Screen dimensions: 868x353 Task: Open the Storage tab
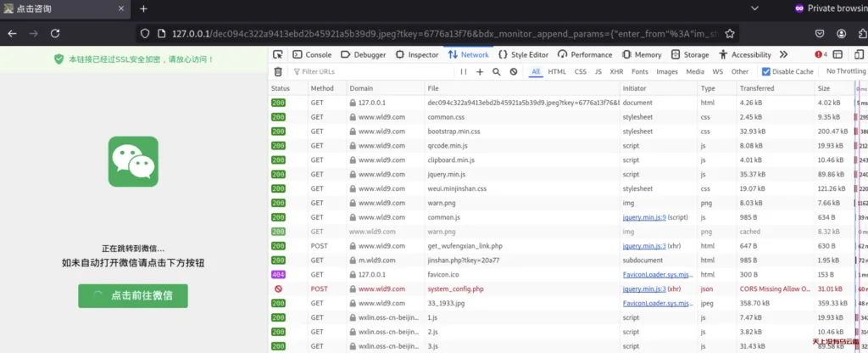tap(690, 54)
